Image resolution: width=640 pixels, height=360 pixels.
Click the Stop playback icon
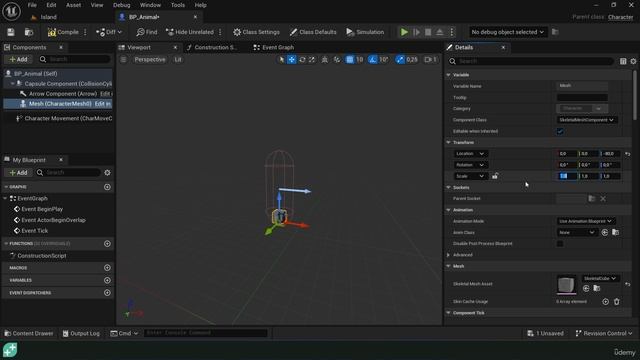tap(428, 32)
